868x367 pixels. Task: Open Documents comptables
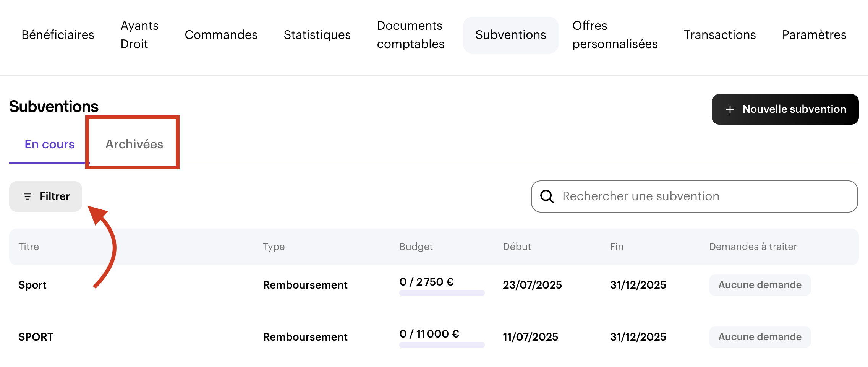[410, 35]
